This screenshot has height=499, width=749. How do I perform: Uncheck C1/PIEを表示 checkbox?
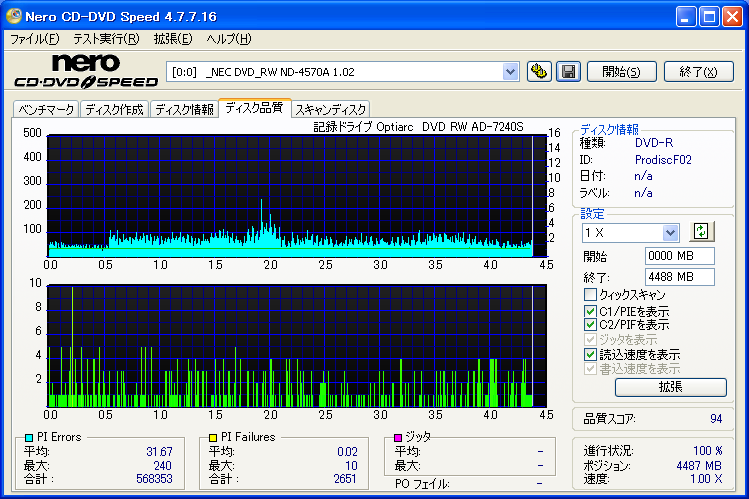point(590,311)
